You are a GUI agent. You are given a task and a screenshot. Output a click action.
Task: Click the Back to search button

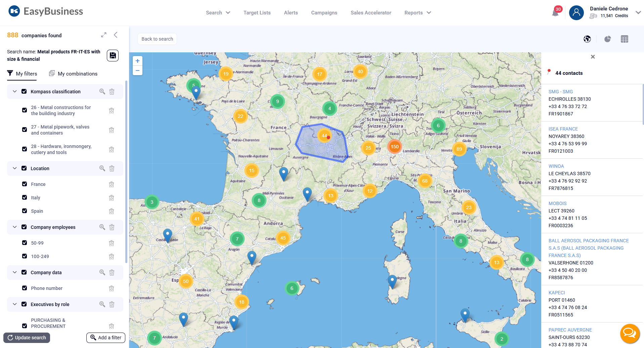coord(157,39)
